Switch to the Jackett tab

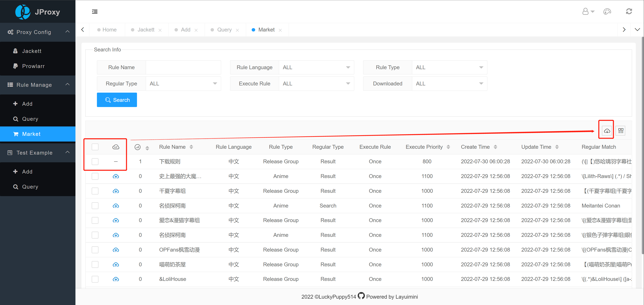(x=146, y=30)
